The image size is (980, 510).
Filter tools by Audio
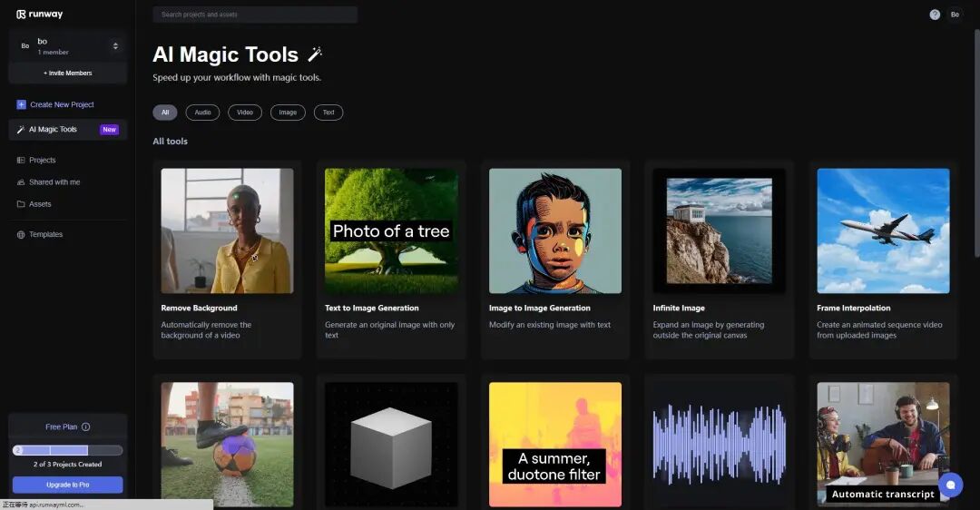202,113
